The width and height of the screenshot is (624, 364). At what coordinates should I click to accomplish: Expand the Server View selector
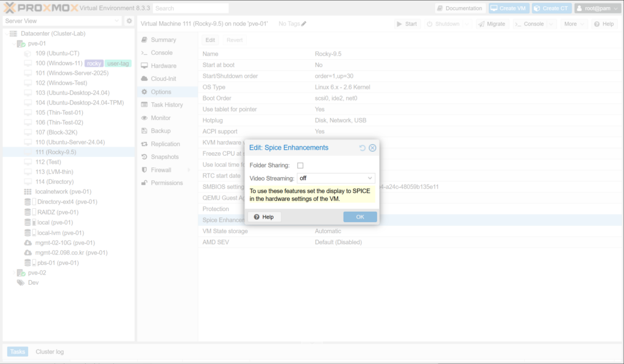coord(117,21)
